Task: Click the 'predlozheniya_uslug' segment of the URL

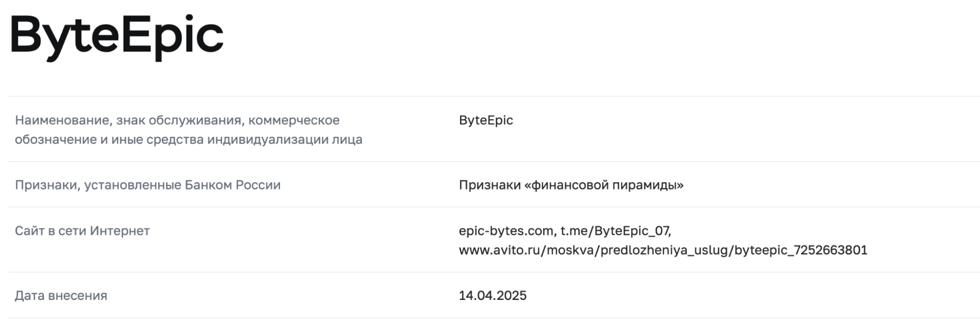Action: [666, 250]
